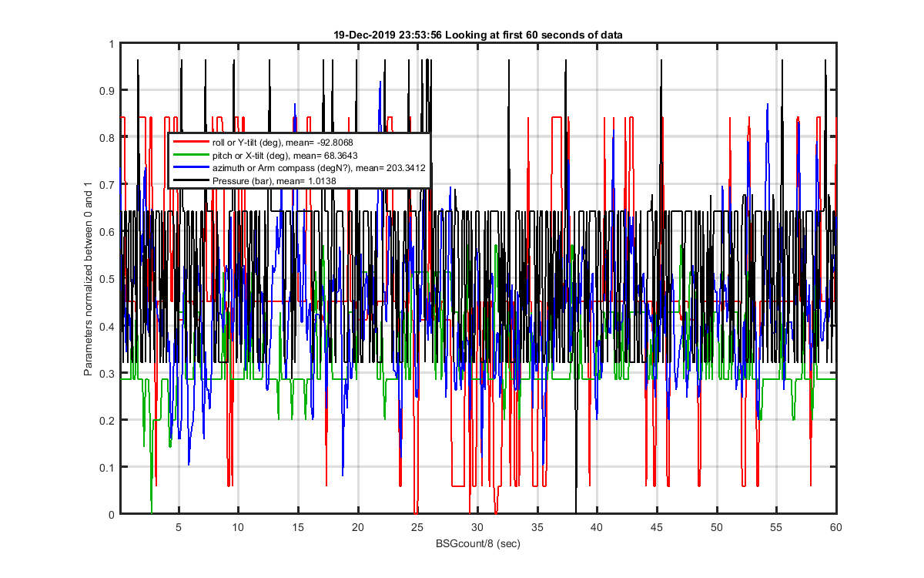The height and width of the screenshot is (578, 924).
Task: Click x-axis tick label "50"
Action: click(717, 527)
